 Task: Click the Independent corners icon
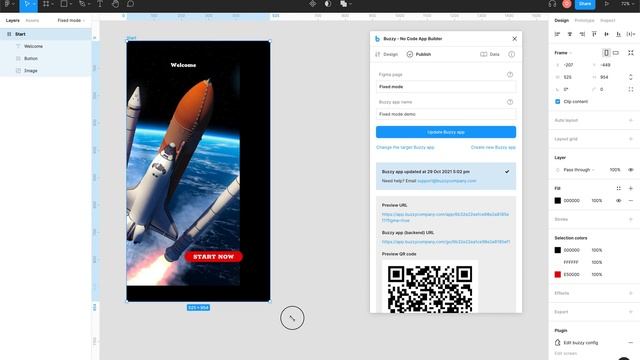(631, 89)
